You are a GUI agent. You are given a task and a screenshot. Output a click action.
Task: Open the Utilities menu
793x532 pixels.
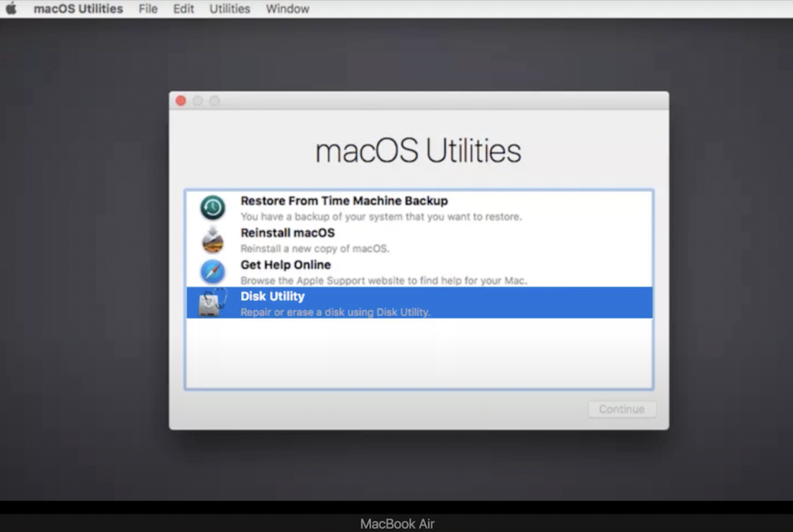229,9
